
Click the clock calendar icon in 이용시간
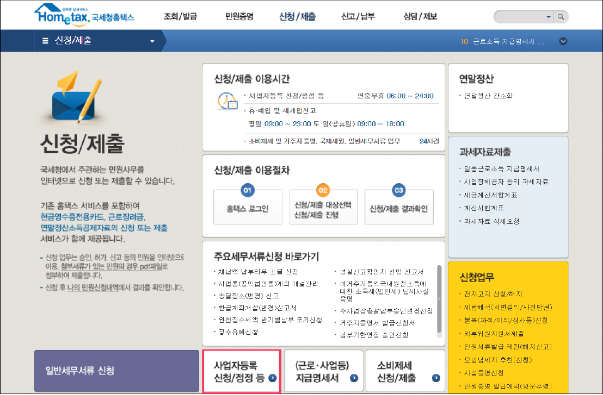(x=227, y=101)
